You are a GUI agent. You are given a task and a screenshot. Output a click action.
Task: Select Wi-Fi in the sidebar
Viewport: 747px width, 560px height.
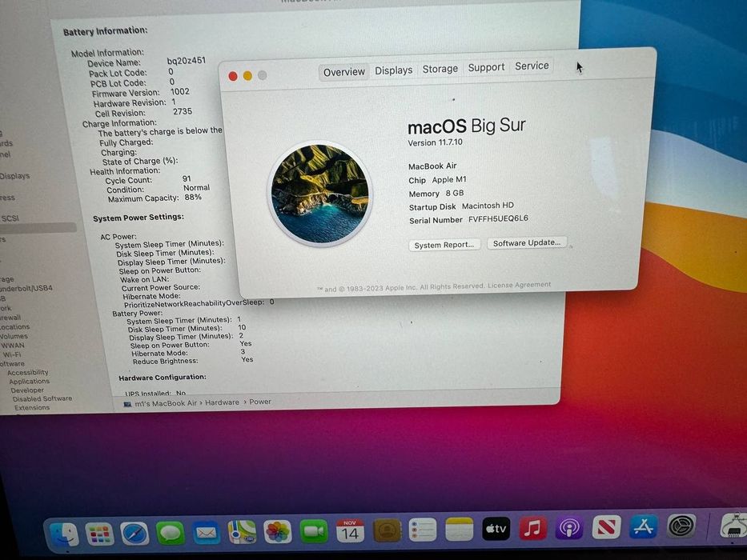tap(12, 354)
